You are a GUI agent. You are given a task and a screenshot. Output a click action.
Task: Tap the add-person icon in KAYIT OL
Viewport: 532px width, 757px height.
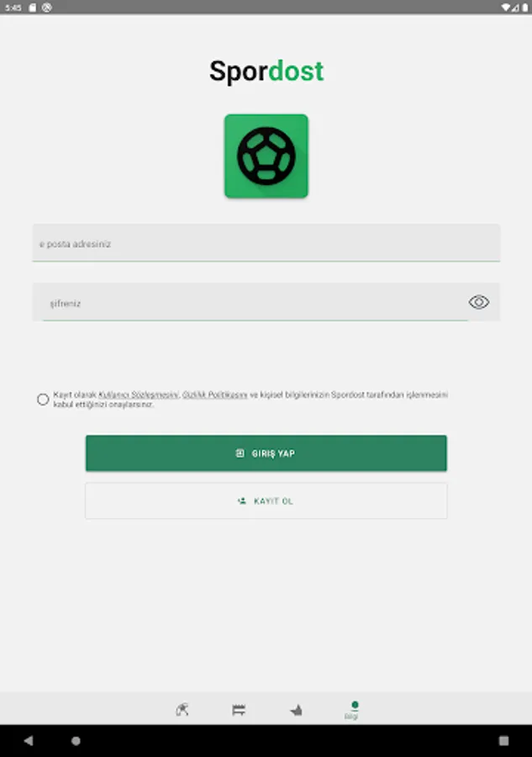click(x=242, y=501)
